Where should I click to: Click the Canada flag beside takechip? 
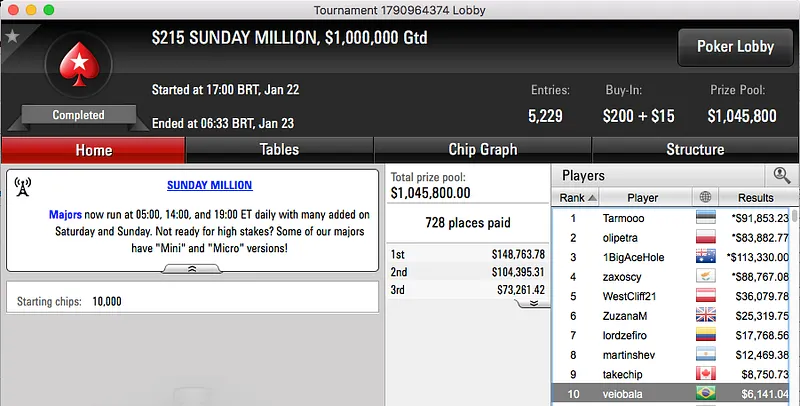coord(707,375)
